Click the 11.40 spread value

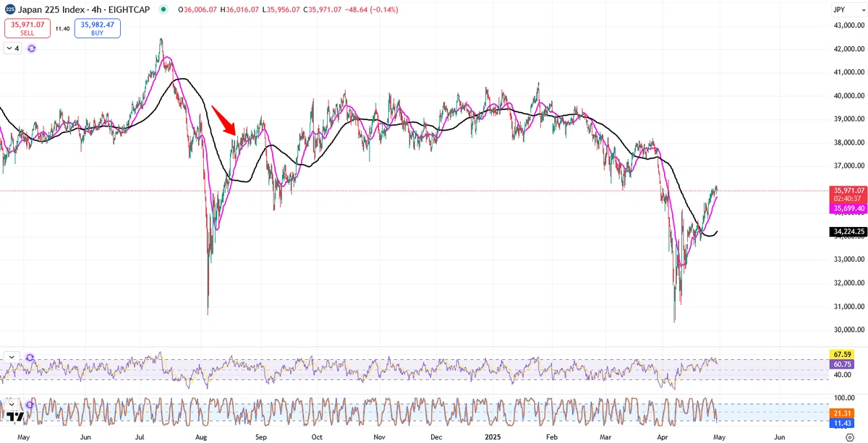(x=62, y=28)
